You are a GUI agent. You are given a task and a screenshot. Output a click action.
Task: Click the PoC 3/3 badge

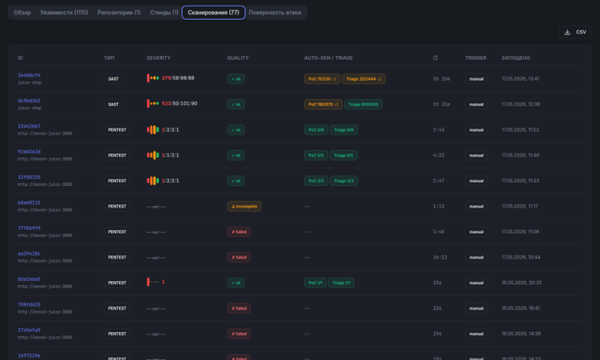click(316, 181)
